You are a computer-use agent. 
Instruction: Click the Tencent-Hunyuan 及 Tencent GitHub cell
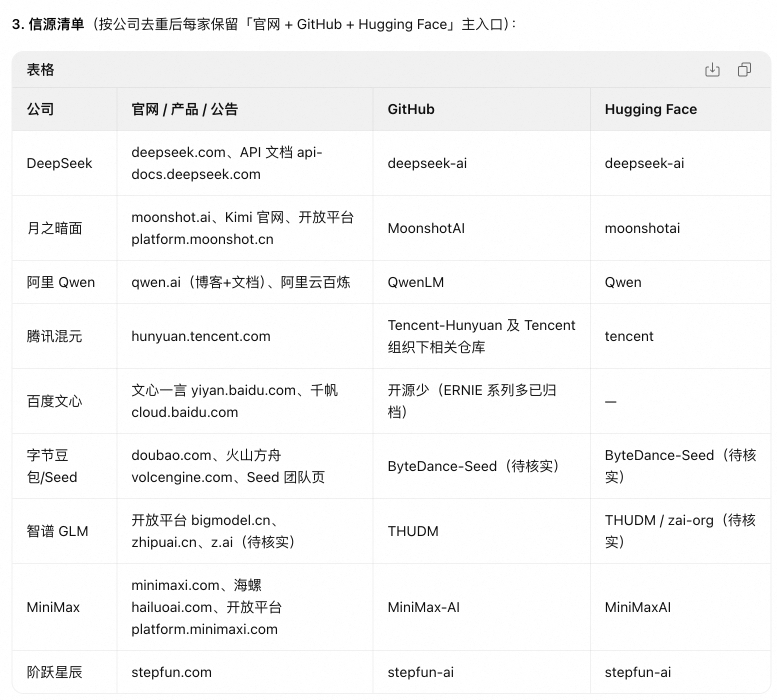point(481,336)
